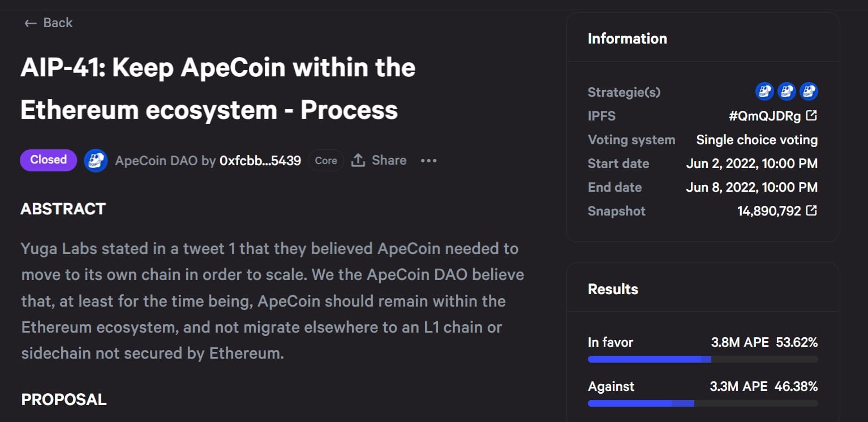Open the three-dots more options menu
Image resolution: width=868 pixels, height=422 pixels.
point(429,161)
